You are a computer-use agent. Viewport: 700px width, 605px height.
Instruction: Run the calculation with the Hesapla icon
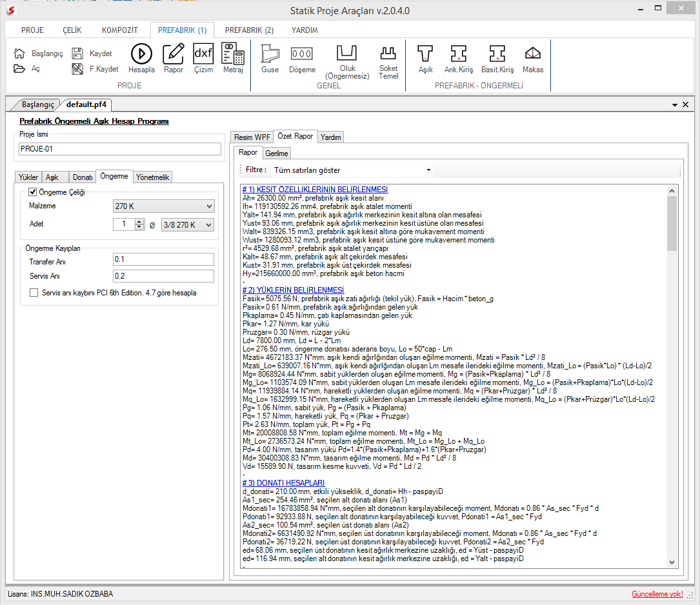pyautogui.click(x=141, y=54)
